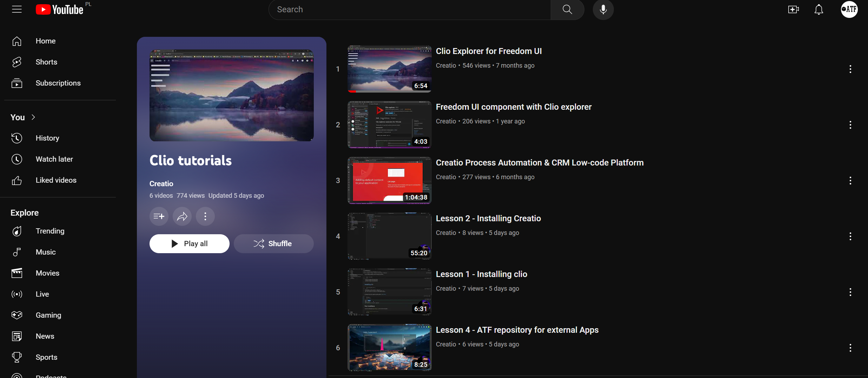
Task: Click the Gaming label in Explore
Action: pyautogui.click(x=48, y=315)
